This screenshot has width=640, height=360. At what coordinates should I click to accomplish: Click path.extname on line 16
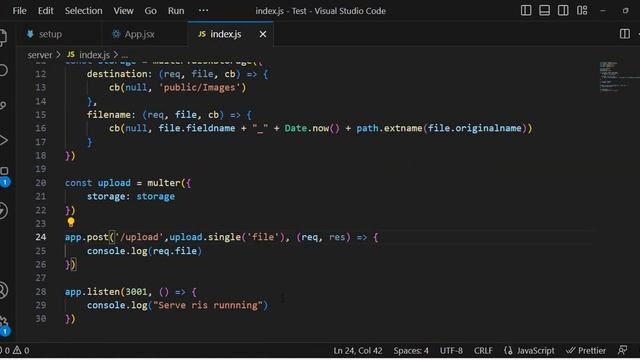click(389, 128)
